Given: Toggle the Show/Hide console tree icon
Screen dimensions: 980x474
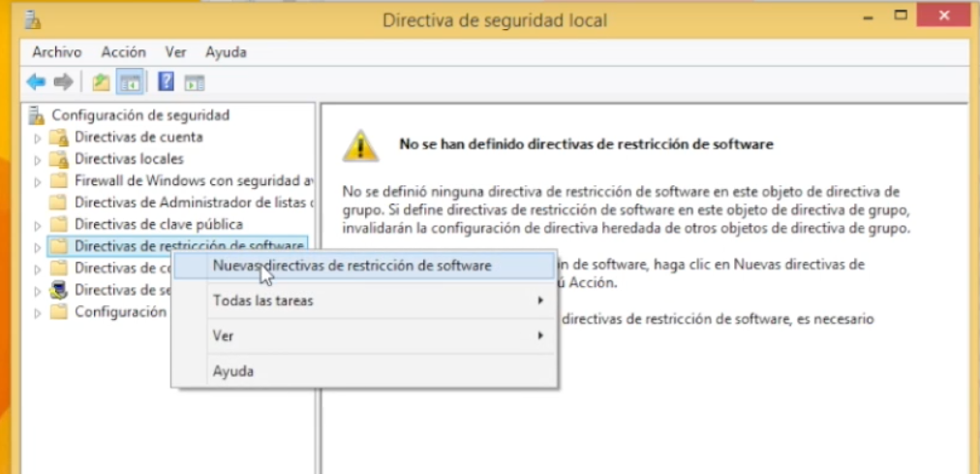Looking at the screenshot, I should 129,82.
